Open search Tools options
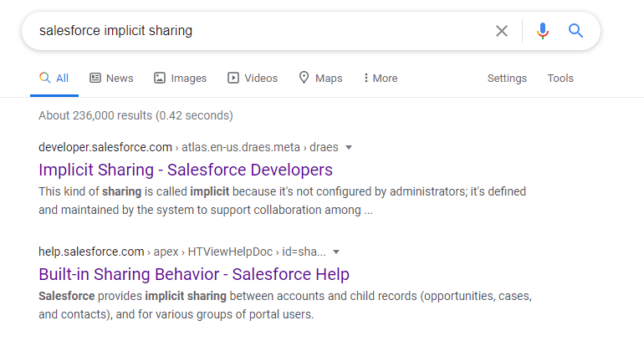644x351 pixels. [x=560, y=78]
